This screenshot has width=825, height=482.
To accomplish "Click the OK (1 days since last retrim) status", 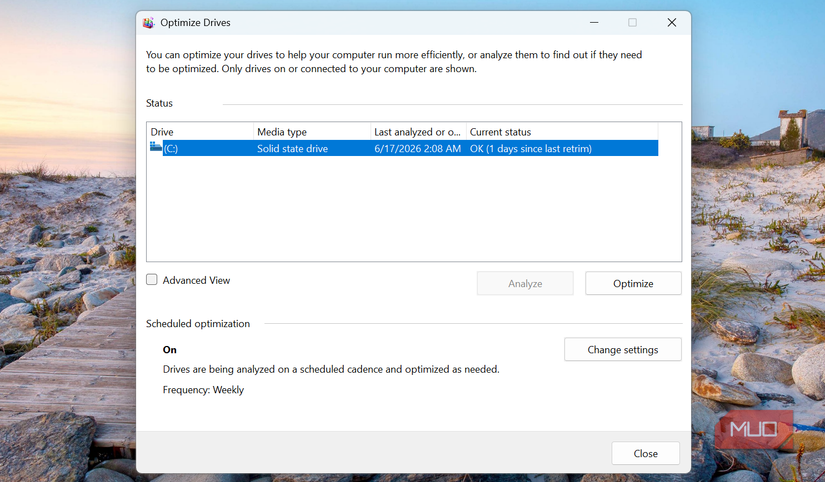I will [x=531, y=149].
